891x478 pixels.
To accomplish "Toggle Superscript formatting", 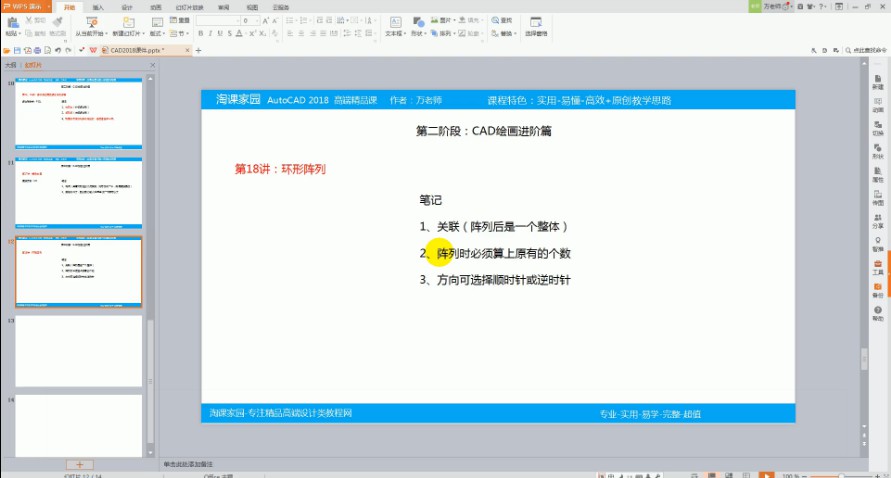I will [x=252, y=34].
